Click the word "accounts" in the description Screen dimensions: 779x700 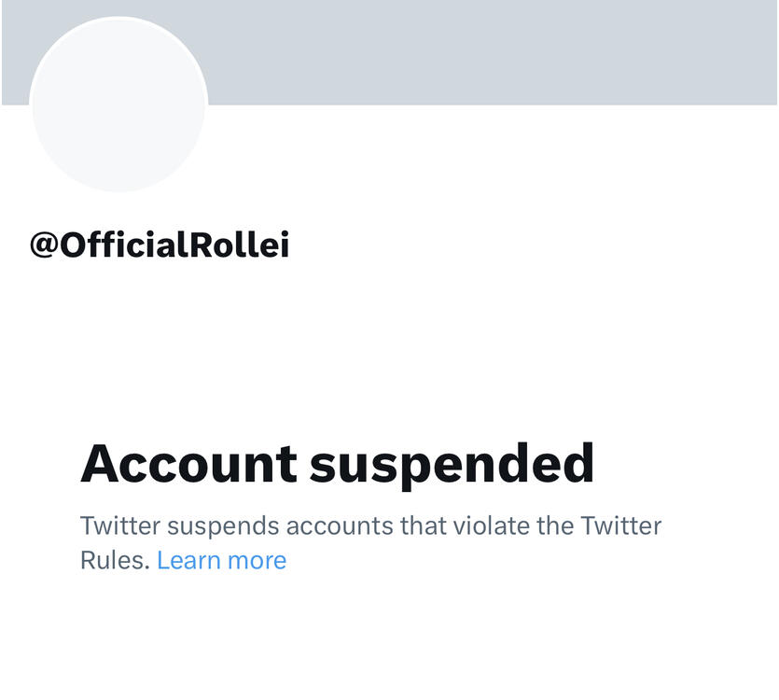(x=340, y=525)
